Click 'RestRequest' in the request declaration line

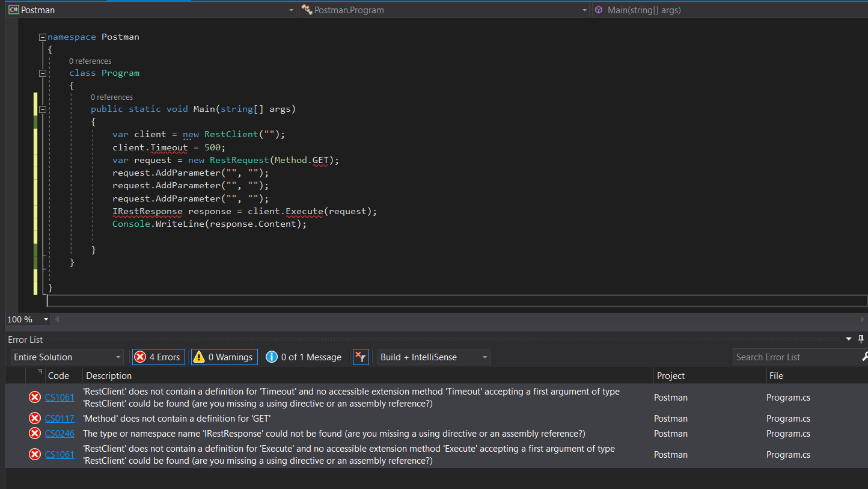239,161
